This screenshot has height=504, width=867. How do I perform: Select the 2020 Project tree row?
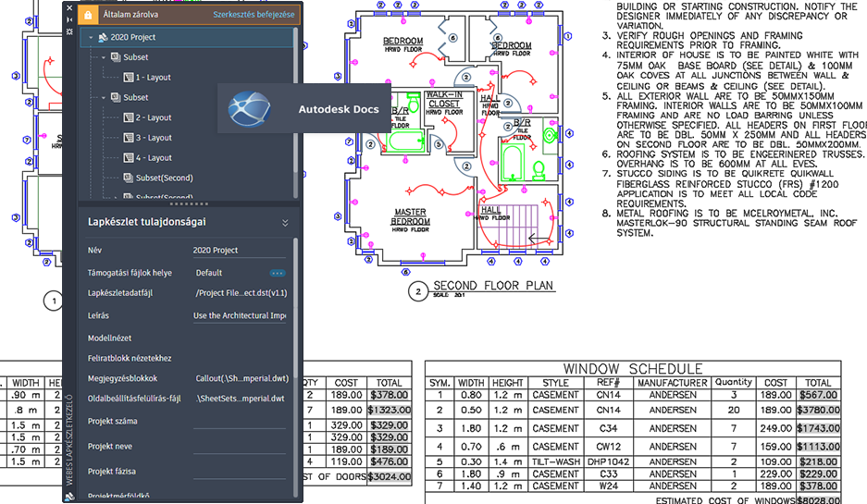[x=186, y=37]
